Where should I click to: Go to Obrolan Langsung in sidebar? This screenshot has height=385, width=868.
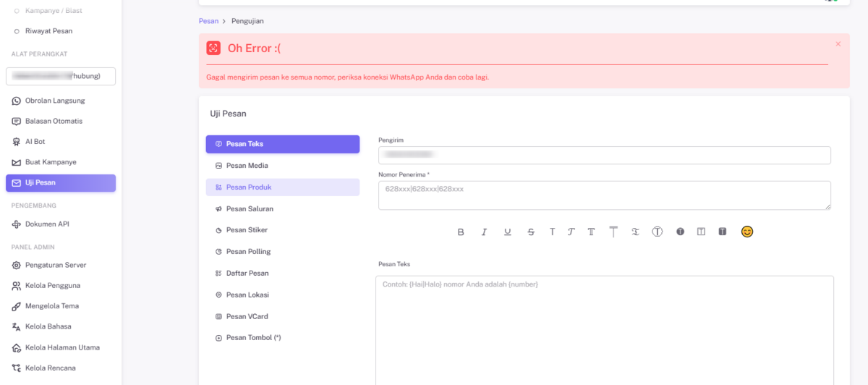[x=54, y=101]
